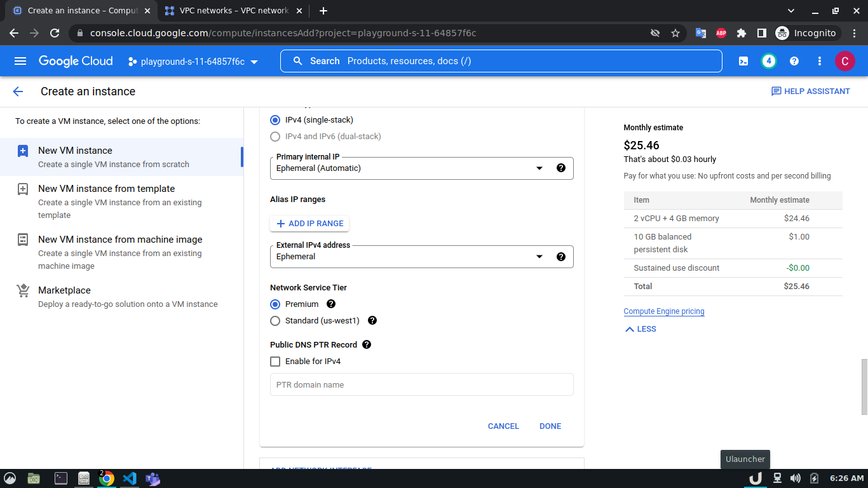Open the Google Cloud navigation hamburger menu

point(20,61)
